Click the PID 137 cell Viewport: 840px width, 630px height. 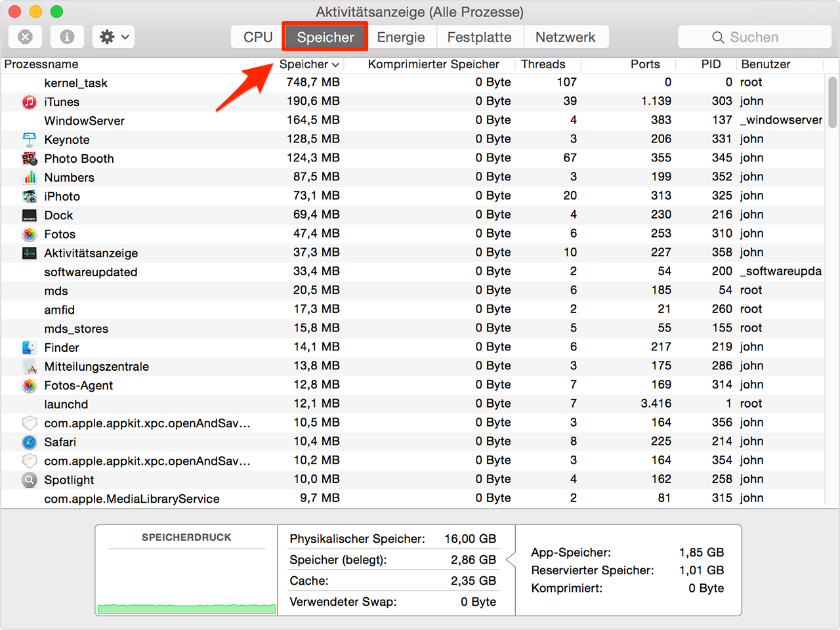(722, 120)
